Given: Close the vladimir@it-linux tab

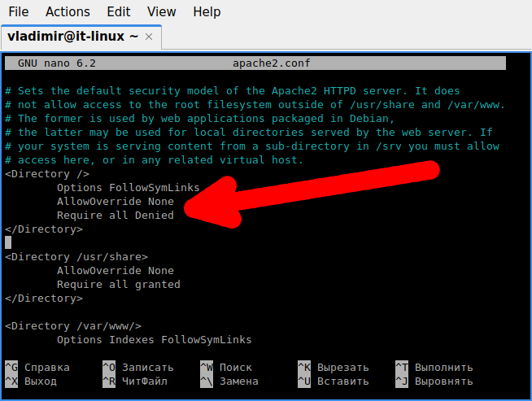Looking at the screenshot, I should coord(149,37).
